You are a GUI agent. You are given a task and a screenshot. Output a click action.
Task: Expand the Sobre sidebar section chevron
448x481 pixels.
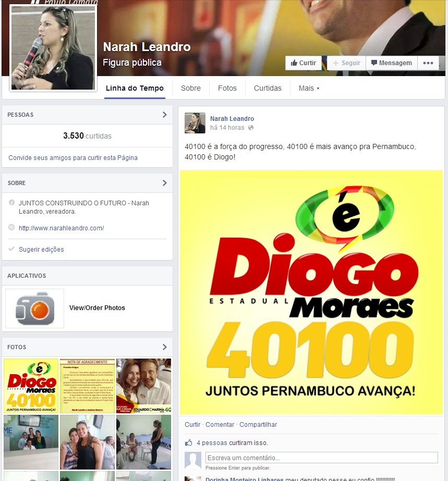165,183
